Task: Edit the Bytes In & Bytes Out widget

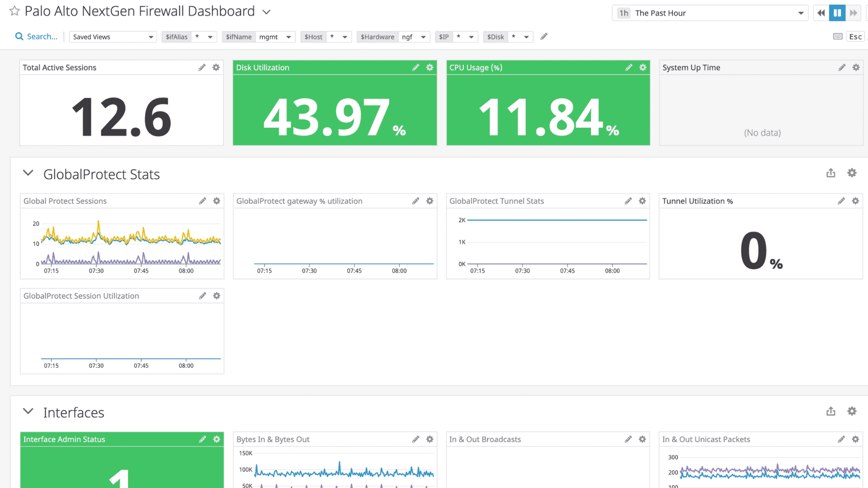Action: click(415, 439)
